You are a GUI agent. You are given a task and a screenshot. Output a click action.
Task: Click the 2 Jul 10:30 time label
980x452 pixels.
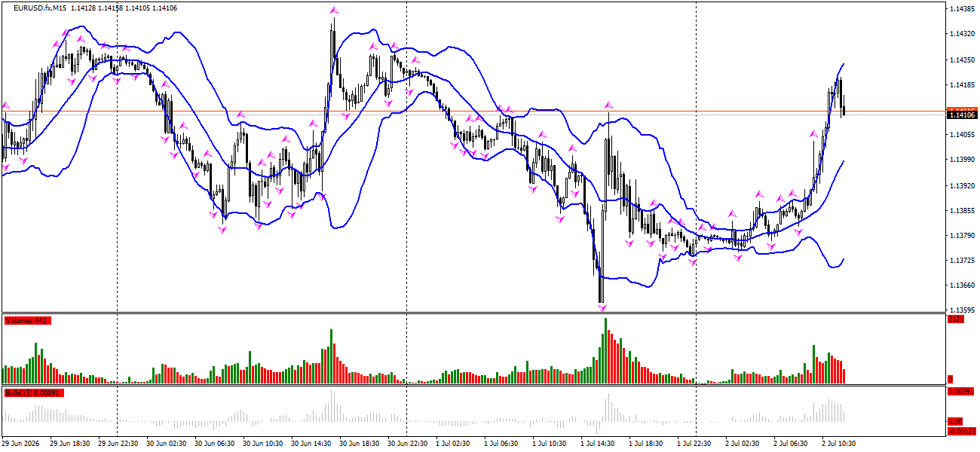[x=840, y=444]
